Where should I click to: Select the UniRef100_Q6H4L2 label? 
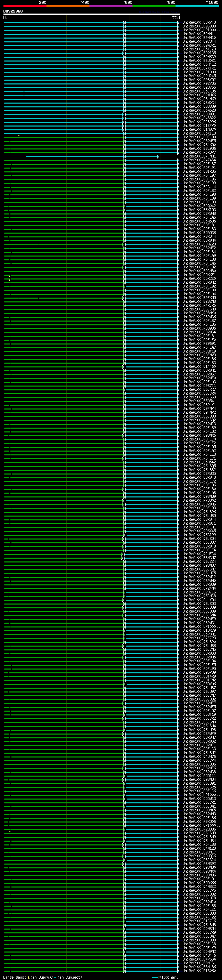click(199, 64)
